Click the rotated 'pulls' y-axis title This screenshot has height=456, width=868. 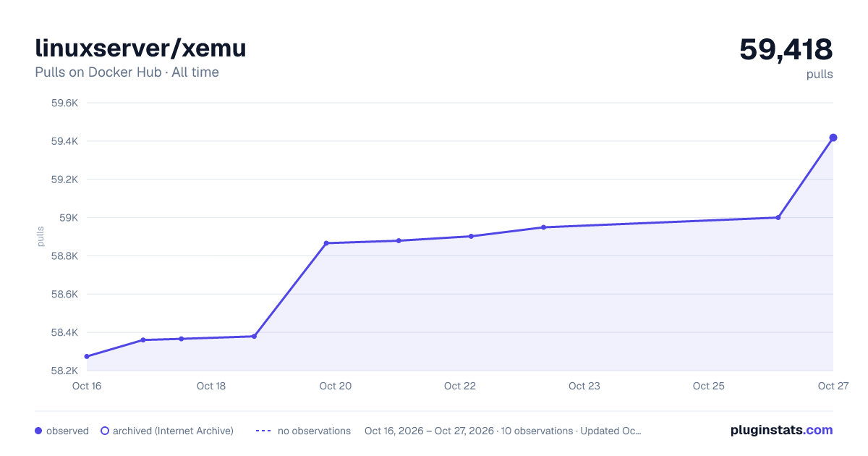41,237
